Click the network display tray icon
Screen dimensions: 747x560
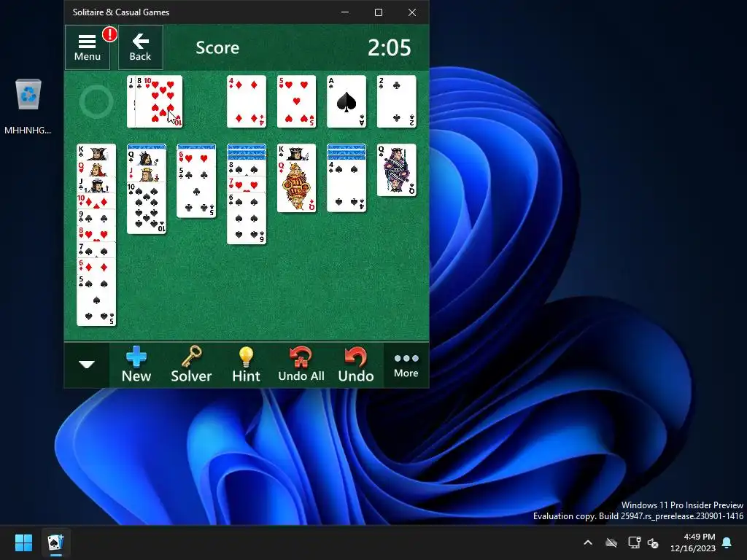coord(634,542)
